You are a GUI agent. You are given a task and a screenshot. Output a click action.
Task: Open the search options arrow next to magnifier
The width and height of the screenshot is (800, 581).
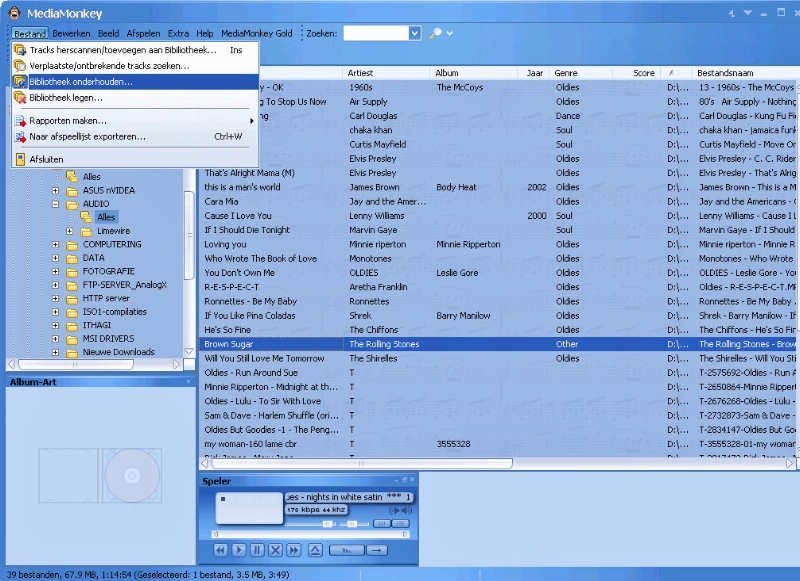coord(449,33)
